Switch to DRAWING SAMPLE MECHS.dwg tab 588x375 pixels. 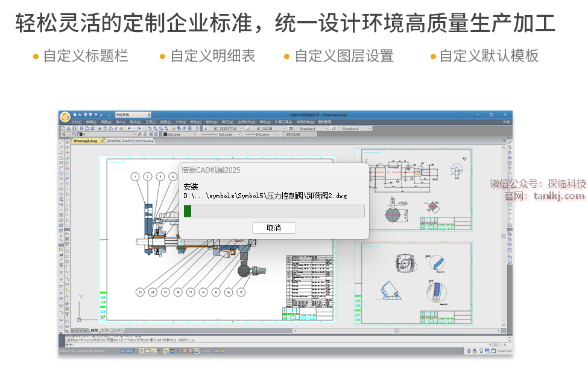(130, 141)
